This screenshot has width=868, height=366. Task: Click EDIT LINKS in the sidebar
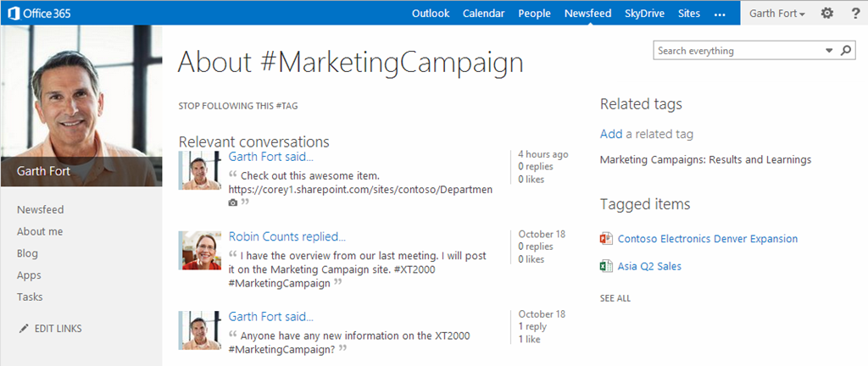58,329
